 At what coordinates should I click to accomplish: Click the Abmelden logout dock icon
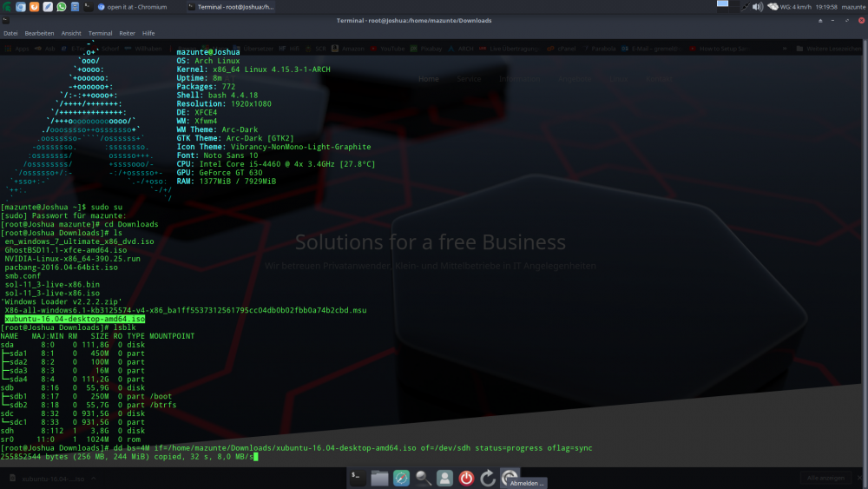coord(510,477)
